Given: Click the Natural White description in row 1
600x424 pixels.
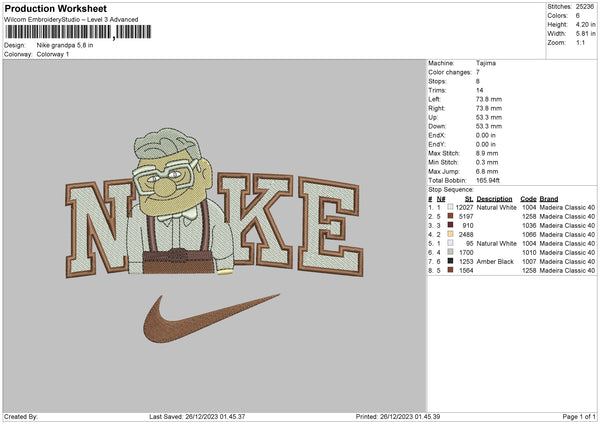Looking at the screenshot, I should (x=496, y=207).
